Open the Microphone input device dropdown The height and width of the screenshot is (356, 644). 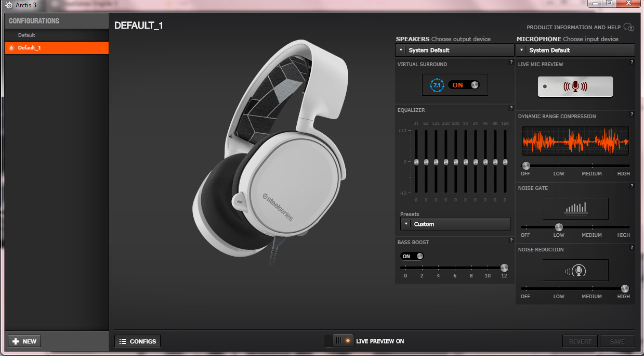pyautogui.click(x=575, y=50)
